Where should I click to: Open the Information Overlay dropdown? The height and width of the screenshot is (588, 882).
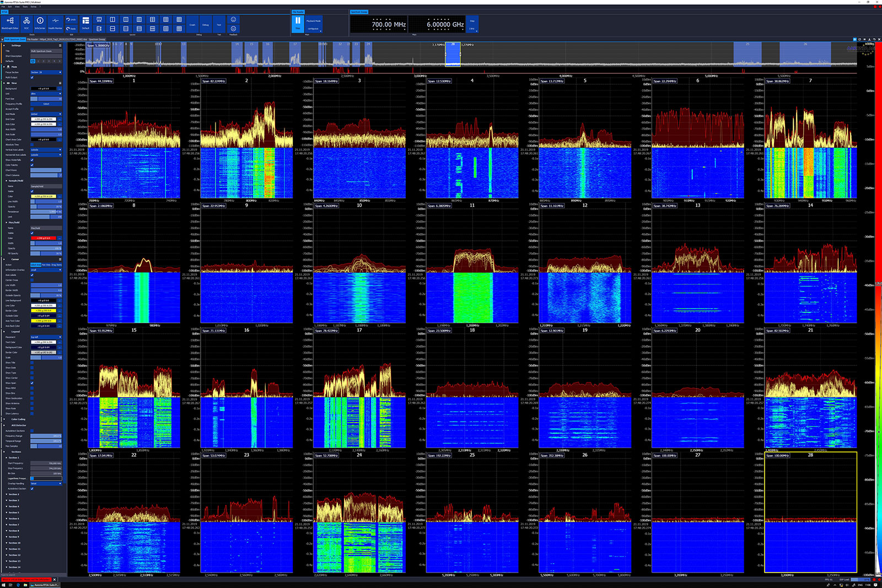click(46, 270)
